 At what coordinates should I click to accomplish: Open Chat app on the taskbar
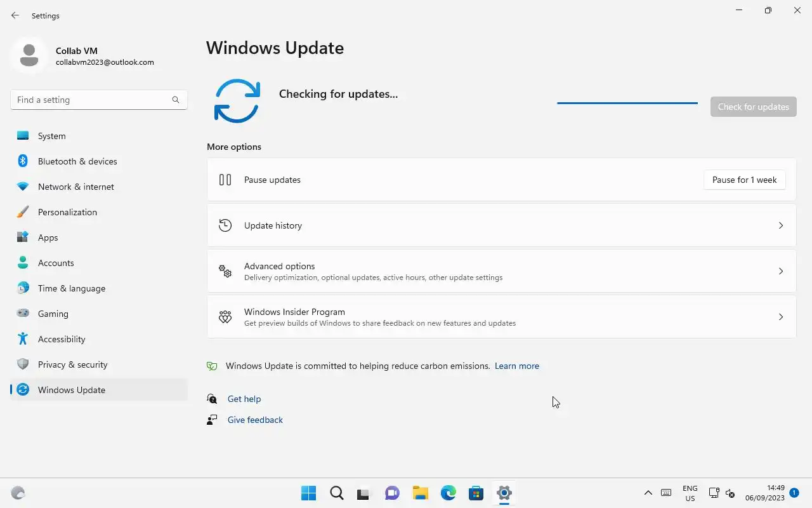[392, 493]
